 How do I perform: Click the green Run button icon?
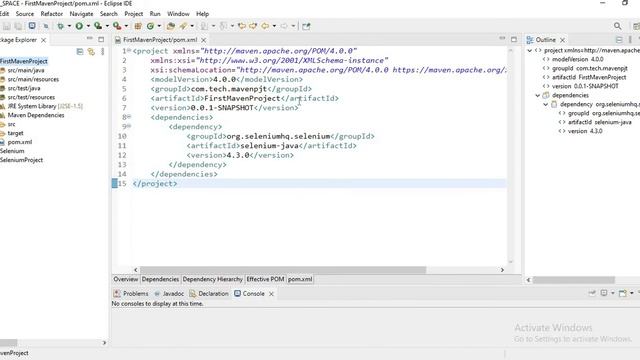tap(79, 26)
